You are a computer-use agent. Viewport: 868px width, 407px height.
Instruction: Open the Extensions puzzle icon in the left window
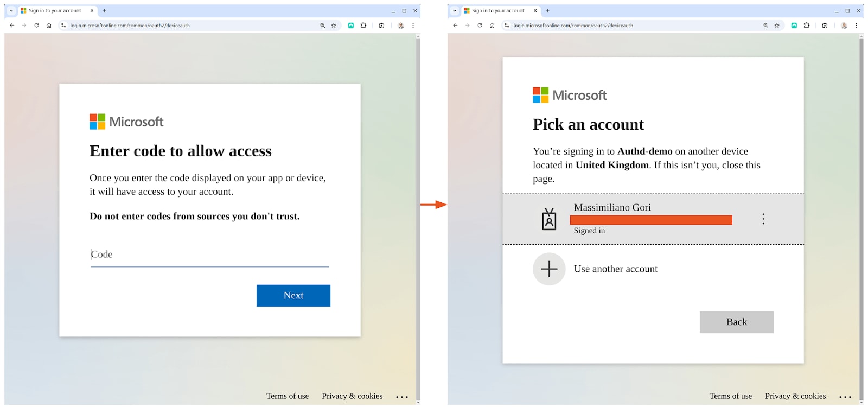click(x=363, y=26)
